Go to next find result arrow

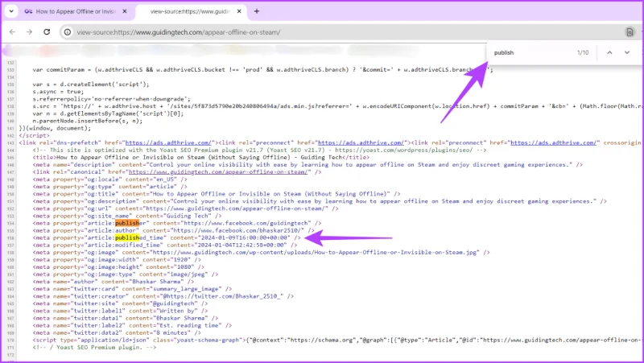pos(627,52)
